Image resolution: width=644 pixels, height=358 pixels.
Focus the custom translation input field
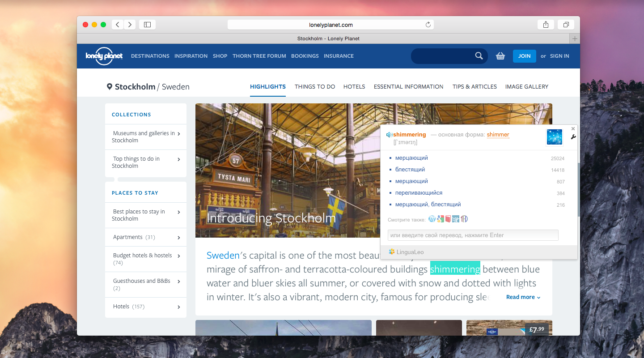pyautogui.click(x=473, y=235)
